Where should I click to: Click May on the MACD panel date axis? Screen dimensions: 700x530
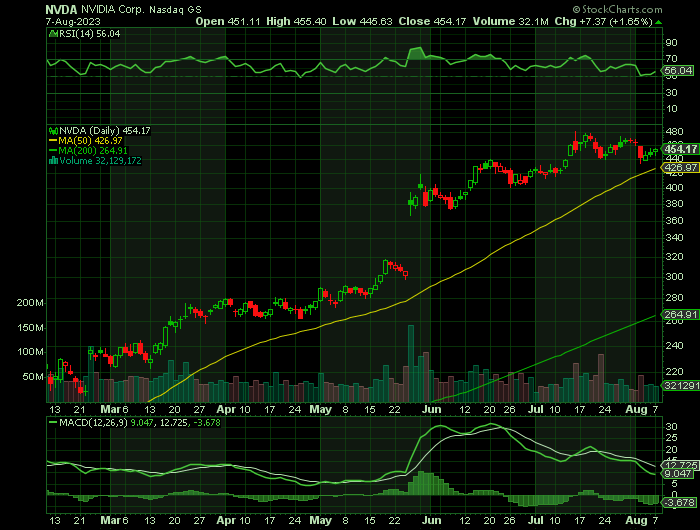coord(321,521)
